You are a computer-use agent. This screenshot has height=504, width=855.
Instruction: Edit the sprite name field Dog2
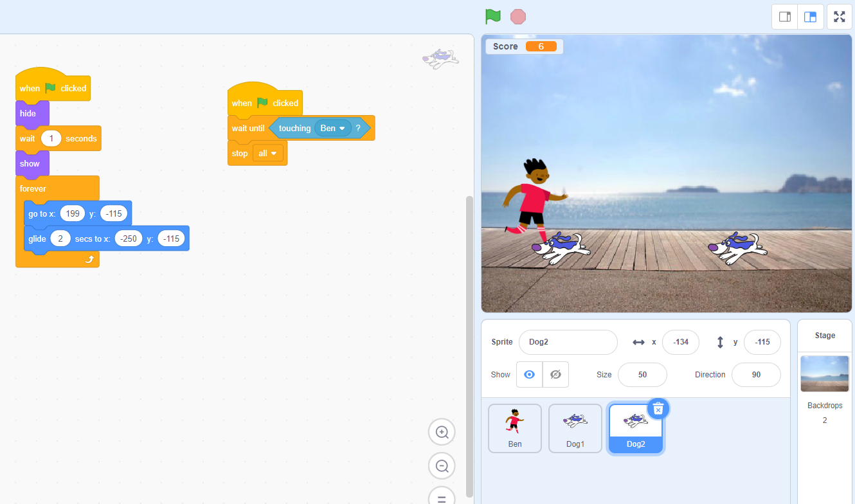[568, 342]
